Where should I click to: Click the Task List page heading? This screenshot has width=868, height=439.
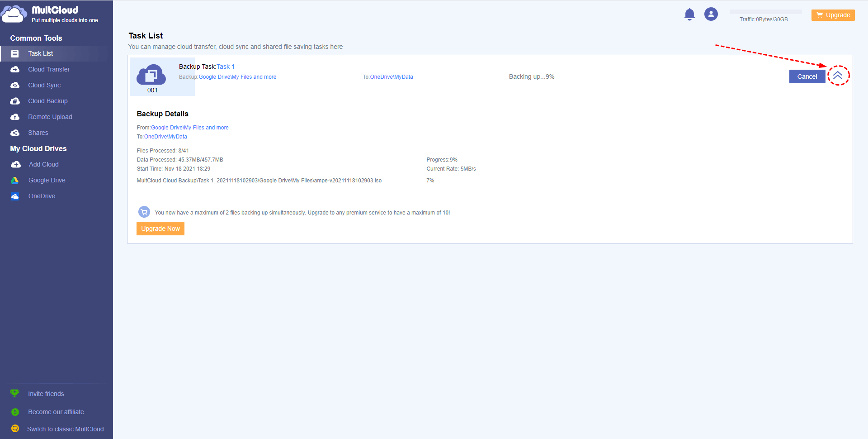[x=146, y=36]
